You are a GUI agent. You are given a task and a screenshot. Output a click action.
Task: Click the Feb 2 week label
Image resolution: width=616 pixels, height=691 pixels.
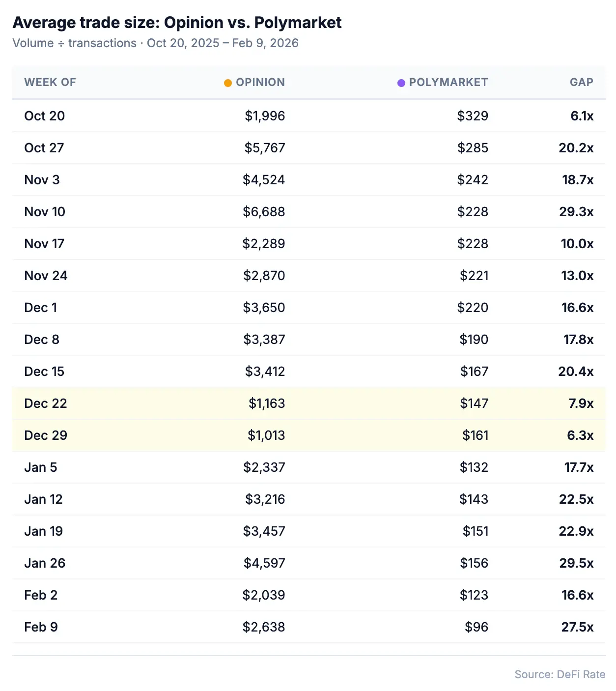[41, 595]
